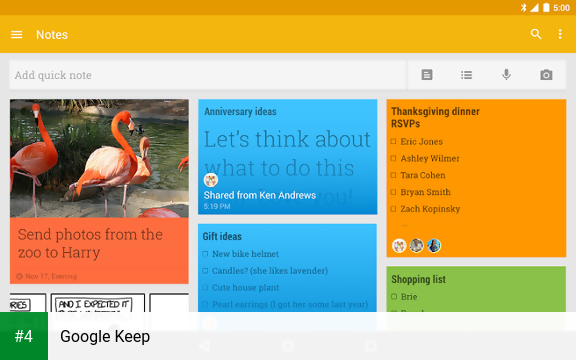This screenshot has width=576, height=360.
Task: Open the hamburger navigation menu
Action: click(17, 35)
